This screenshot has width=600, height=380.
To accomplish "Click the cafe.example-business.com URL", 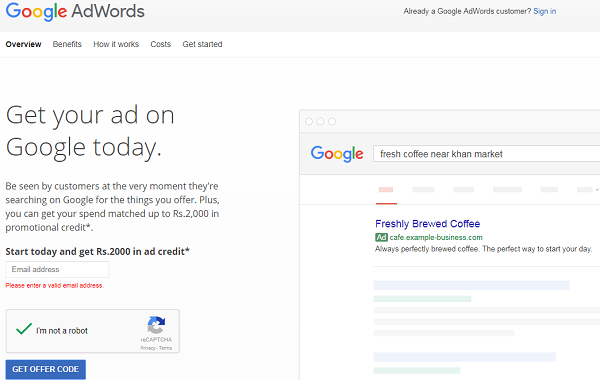I will click(x=436, y=237).
